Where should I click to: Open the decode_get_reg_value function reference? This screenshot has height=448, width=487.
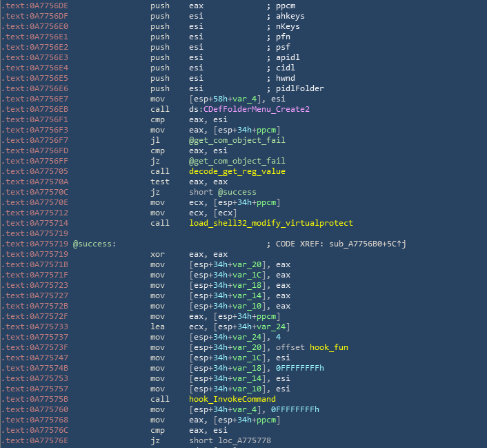(x=237, y=171)
